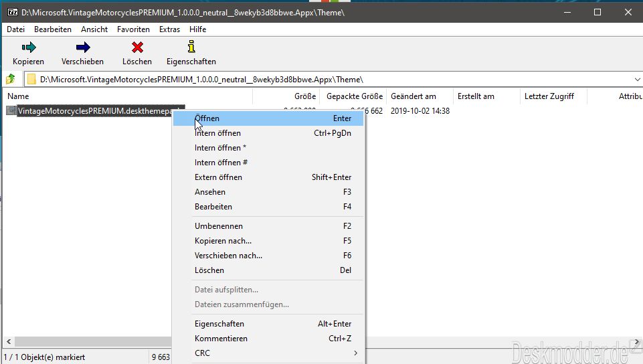Sort by Letzter Zugriff column header
This screenshot has height=364, width=643.
[x=554, y=96]
